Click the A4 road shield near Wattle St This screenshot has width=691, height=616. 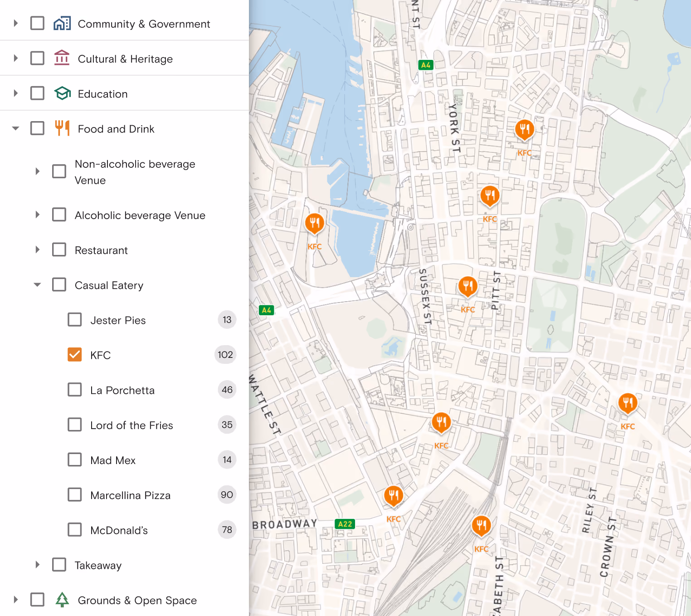click(267, 310)
